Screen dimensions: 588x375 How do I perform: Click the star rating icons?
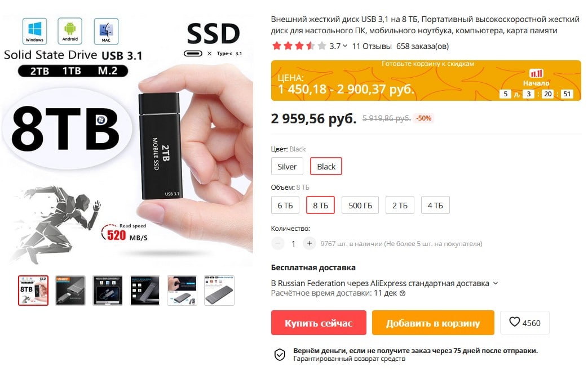click(299, 46)
